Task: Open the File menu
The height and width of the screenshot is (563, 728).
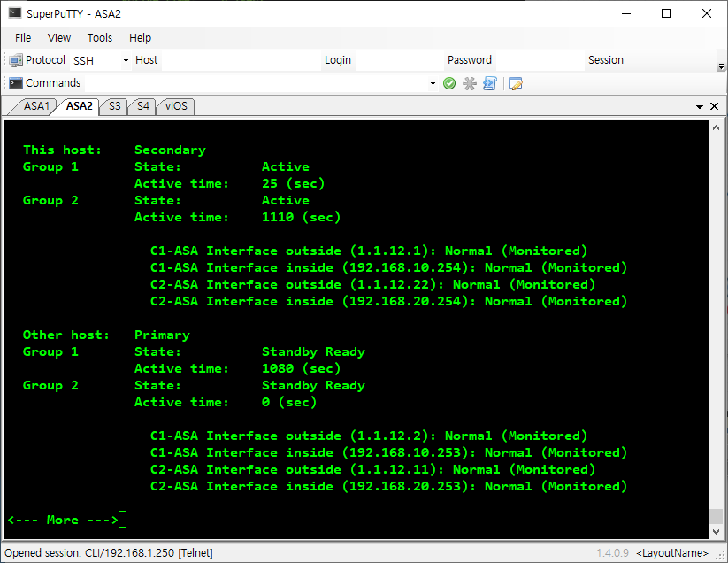Action: [x=23, y=38]
